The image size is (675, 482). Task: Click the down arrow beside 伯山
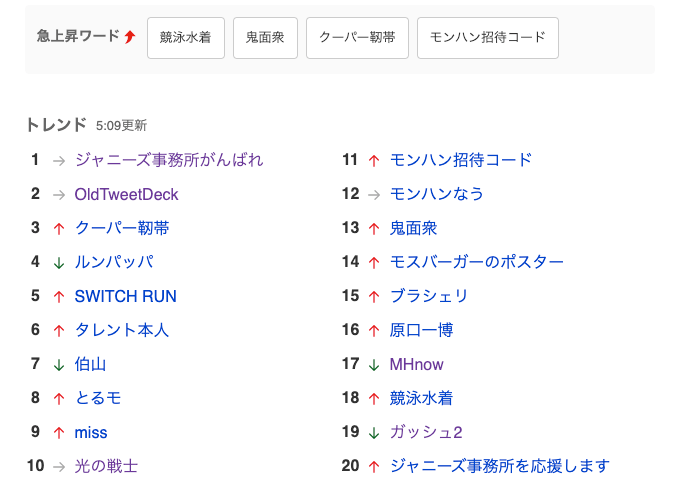click(x=59, y=365)
